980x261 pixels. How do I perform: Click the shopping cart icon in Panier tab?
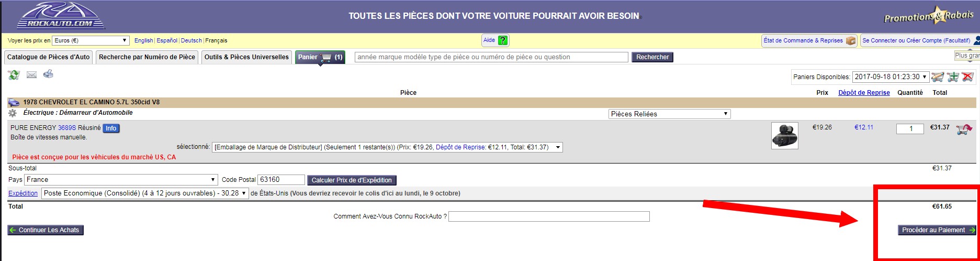pos(326,57)
